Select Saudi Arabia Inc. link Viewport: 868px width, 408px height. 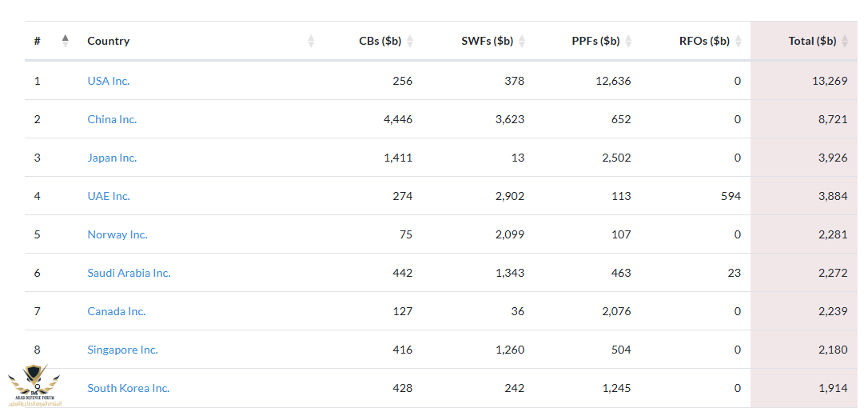click(x=129, y=273)
